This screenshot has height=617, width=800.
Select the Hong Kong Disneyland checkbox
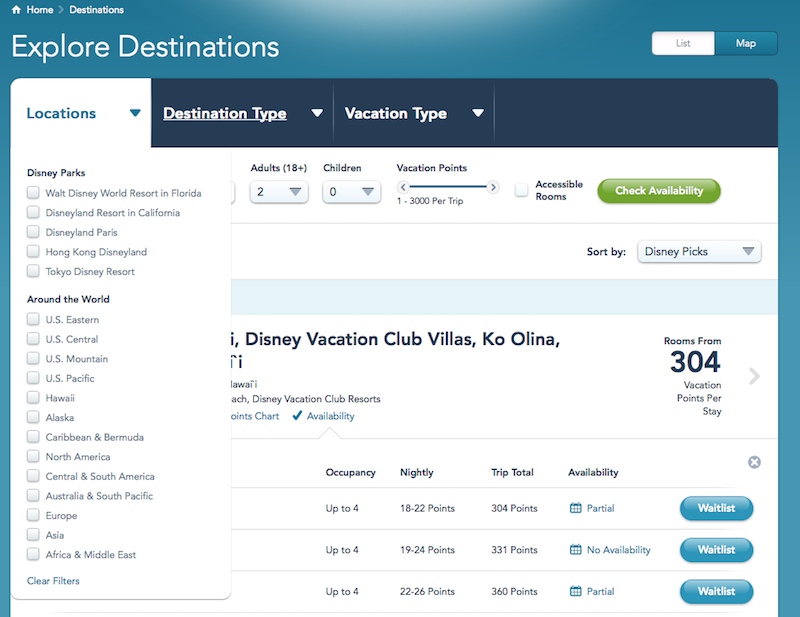(x=33, y=251)
